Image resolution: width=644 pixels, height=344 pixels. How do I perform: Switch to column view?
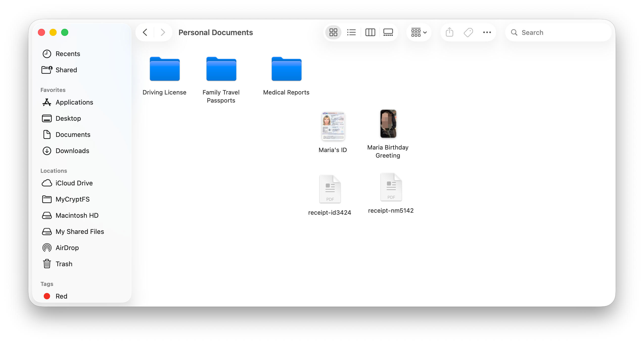pos(370,32)
